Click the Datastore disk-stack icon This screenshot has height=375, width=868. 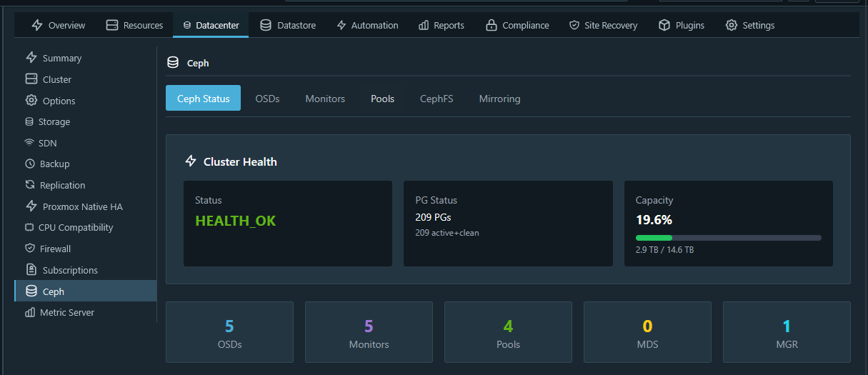pos(266,25)
